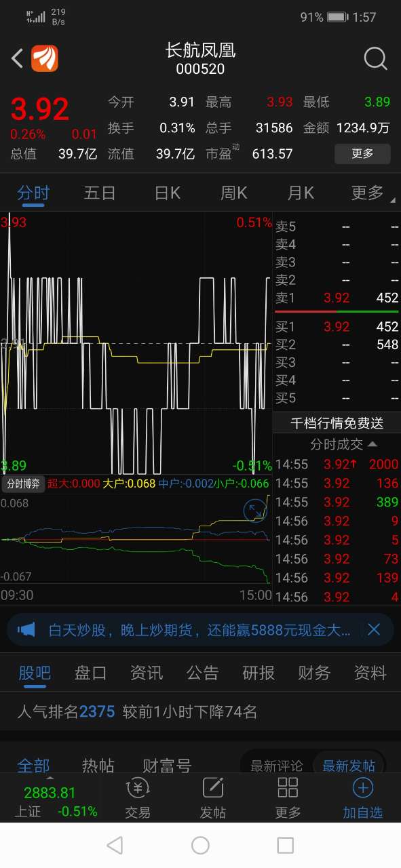Tap the back arrow icon
Screen dimensions: 401x868
coord(18,58)
